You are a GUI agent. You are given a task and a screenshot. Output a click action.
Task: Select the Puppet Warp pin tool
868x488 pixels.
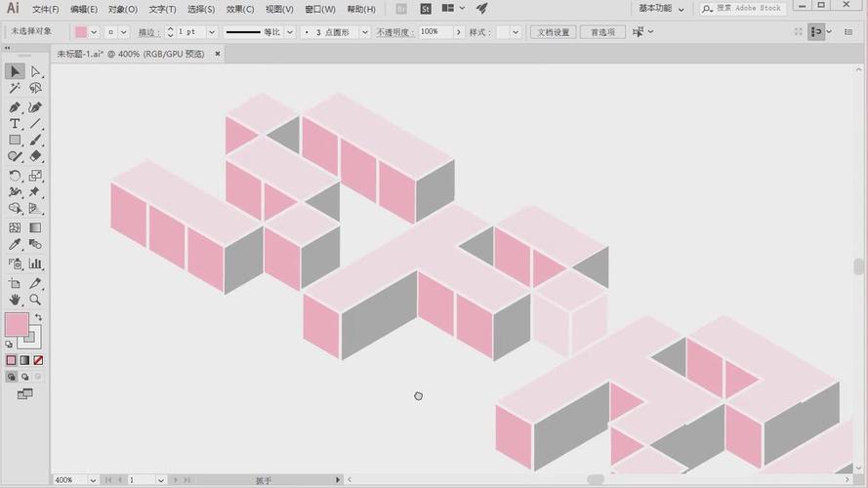[35, 192]
